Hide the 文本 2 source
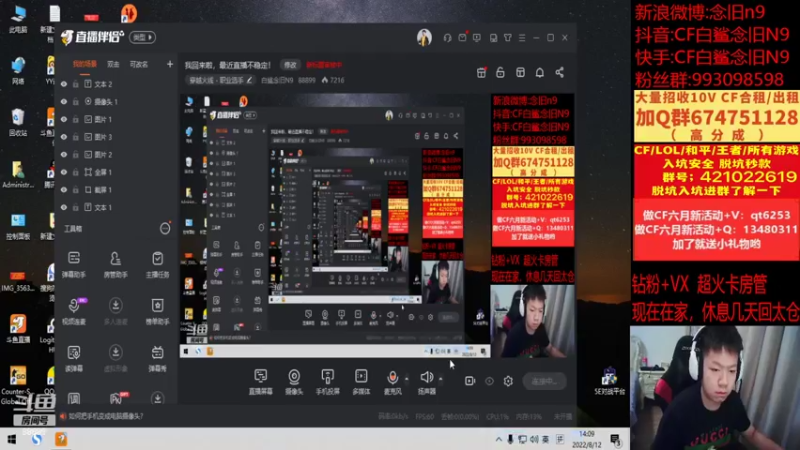Screen dimensions: 800x450 click(64, 84)
